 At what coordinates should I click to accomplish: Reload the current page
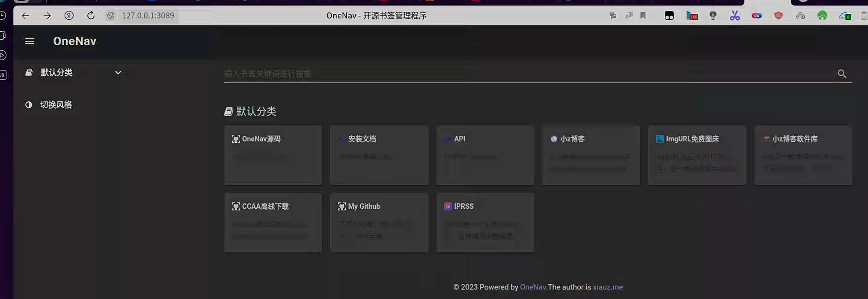(90, 16)
